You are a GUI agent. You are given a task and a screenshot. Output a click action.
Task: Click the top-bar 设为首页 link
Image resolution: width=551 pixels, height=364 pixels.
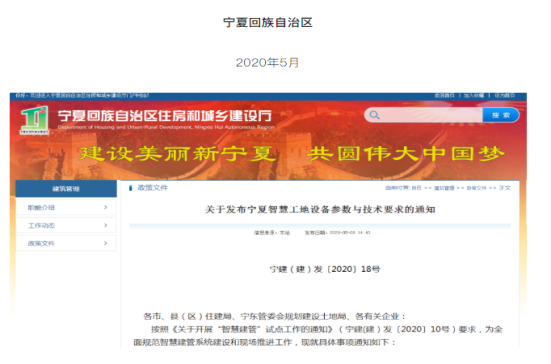(x=505, y=95)
